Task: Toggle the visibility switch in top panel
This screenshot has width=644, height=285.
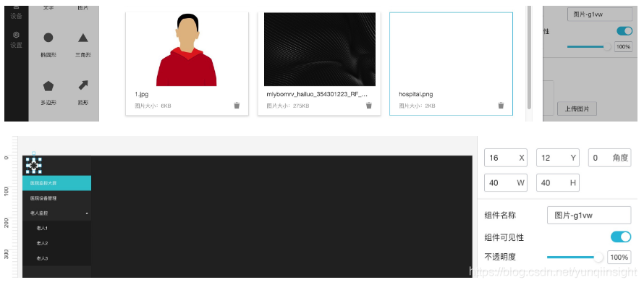Action: click(624, 31)
